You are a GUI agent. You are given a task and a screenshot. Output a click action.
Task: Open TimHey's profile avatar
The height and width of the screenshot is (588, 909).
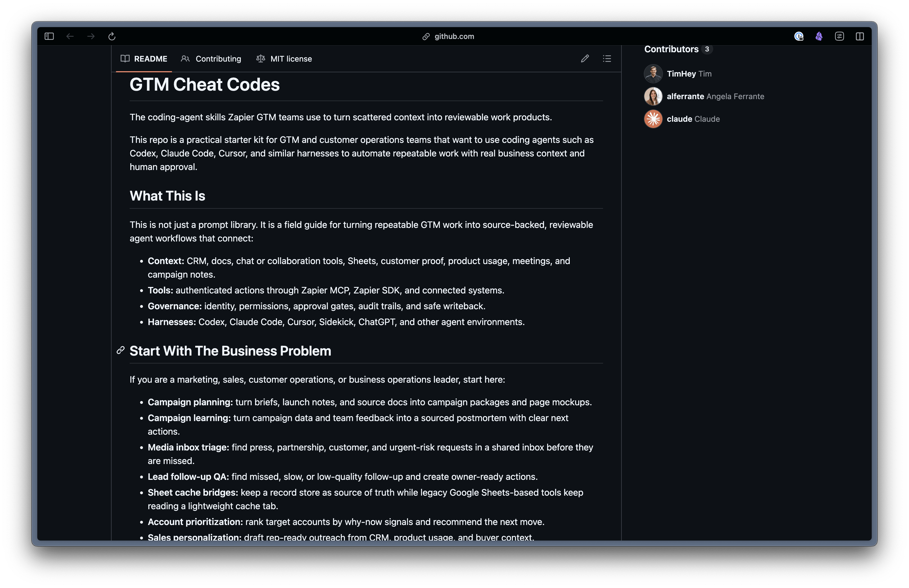pyautogui.click(x=653, y=74)
